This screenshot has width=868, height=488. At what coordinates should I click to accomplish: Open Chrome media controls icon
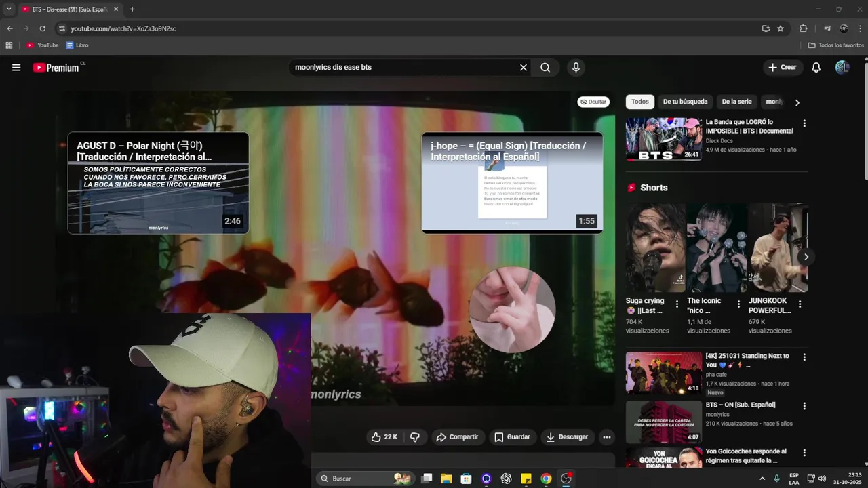coord(827,28)
